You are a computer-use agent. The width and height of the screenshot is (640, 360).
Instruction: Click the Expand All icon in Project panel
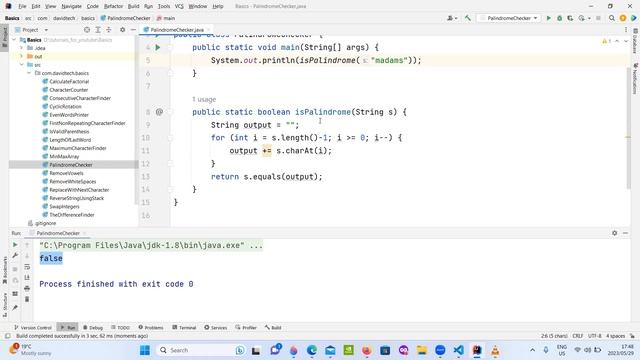[x=98, y=30]
